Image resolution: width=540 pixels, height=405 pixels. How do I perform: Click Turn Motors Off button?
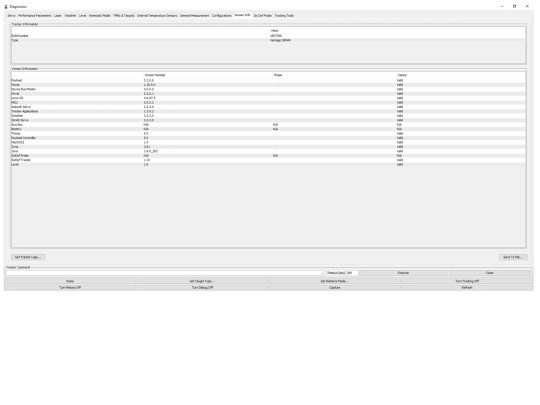pos(70,288)
